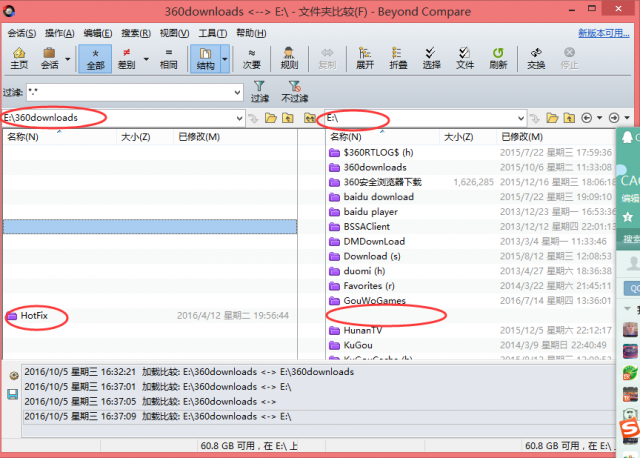Click the log panel save disk icon
The image size is (640, 458).
[x=13, y=394]
